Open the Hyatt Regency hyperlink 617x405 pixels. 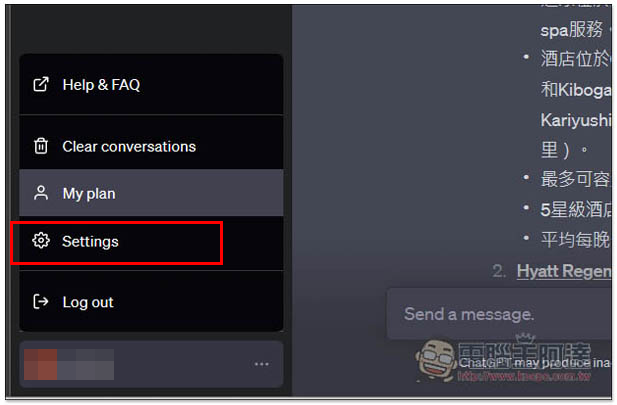(565, 271)
